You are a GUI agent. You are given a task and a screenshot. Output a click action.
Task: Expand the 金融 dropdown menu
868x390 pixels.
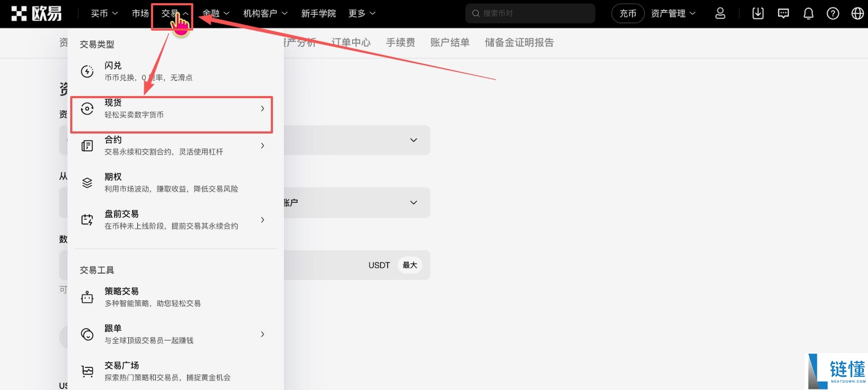click(216, 13)
